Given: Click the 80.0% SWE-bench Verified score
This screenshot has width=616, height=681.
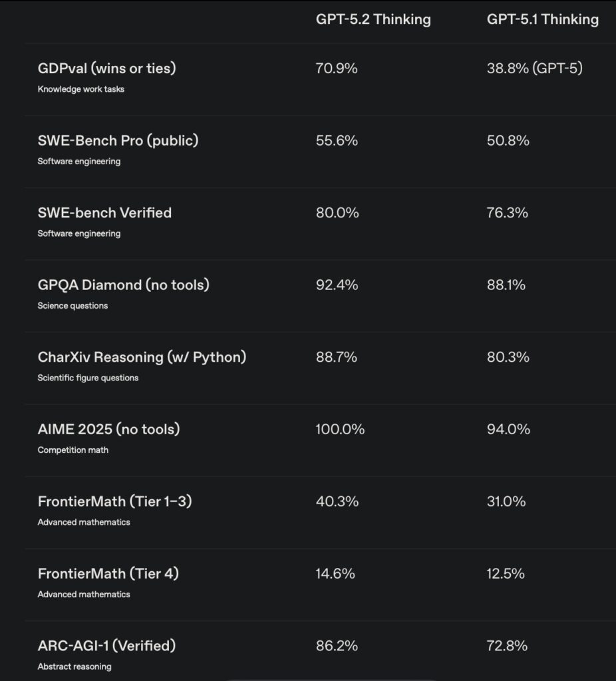Looking at the screenshot, I should (x=337, y=213).
